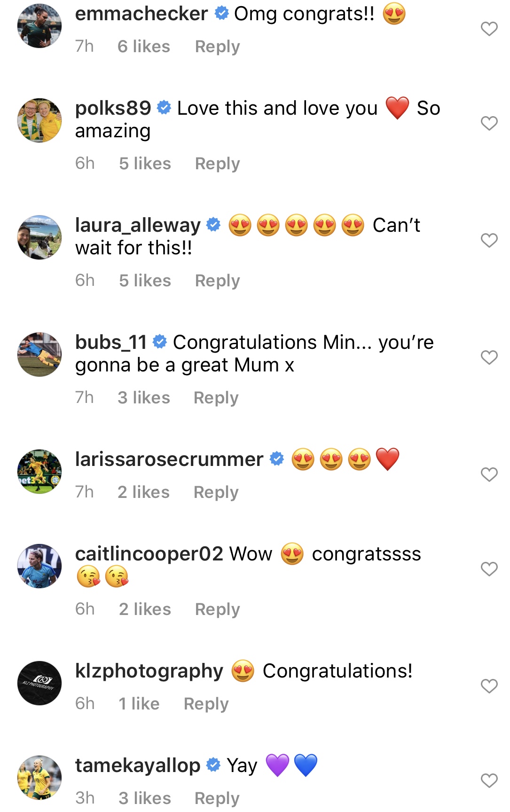Heart tamekayallop's Yay comment
This screenshot has width=510, height=812.
click(x=489, y=780)
